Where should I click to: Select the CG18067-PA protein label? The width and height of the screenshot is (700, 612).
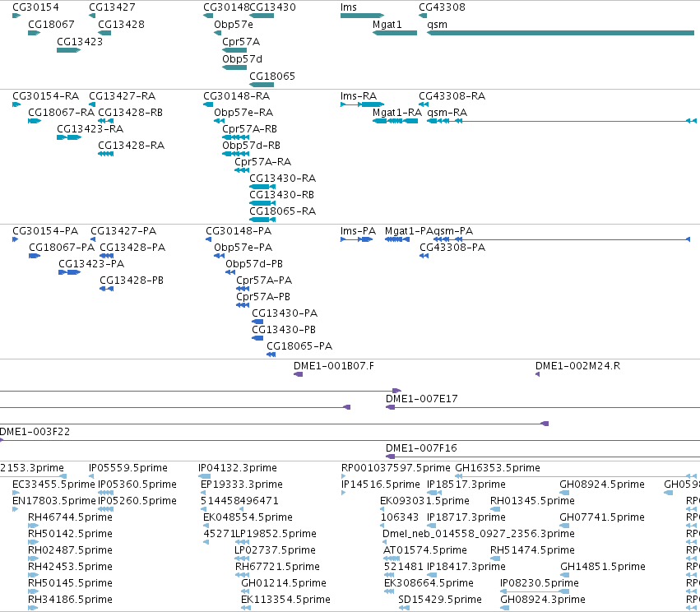62,248
